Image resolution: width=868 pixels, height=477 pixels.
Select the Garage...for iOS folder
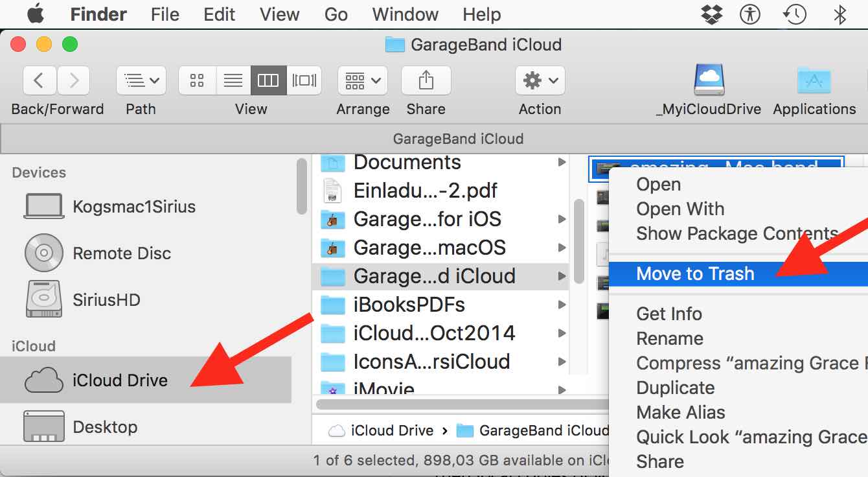440,219
